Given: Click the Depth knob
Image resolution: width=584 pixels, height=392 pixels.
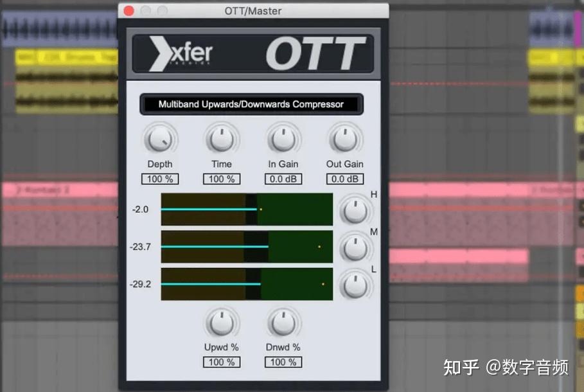Looking at the screenshot, I should tap(160, 139).
